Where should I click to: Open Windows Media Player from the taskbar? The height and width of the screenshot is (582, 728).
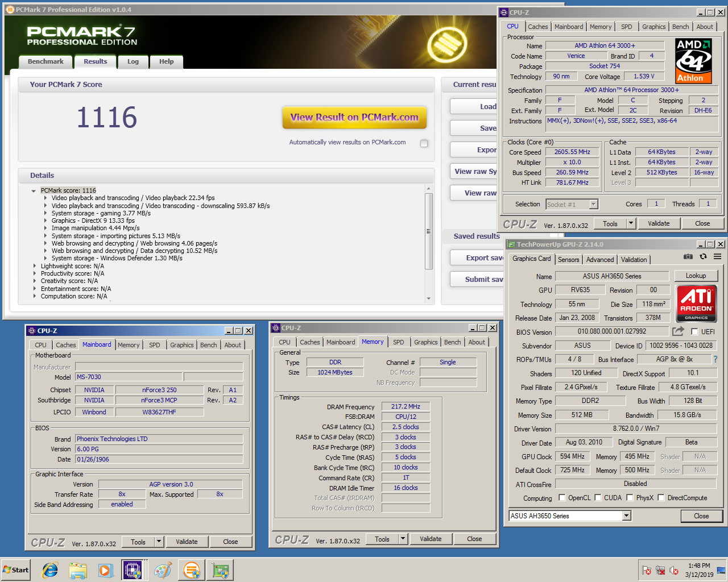105,570
